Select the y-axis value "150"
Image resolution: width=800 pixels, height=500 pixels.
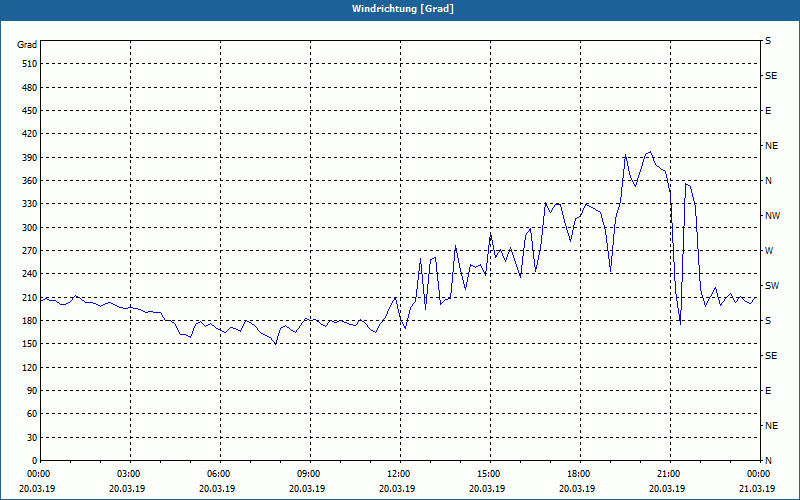pos(30,344)
